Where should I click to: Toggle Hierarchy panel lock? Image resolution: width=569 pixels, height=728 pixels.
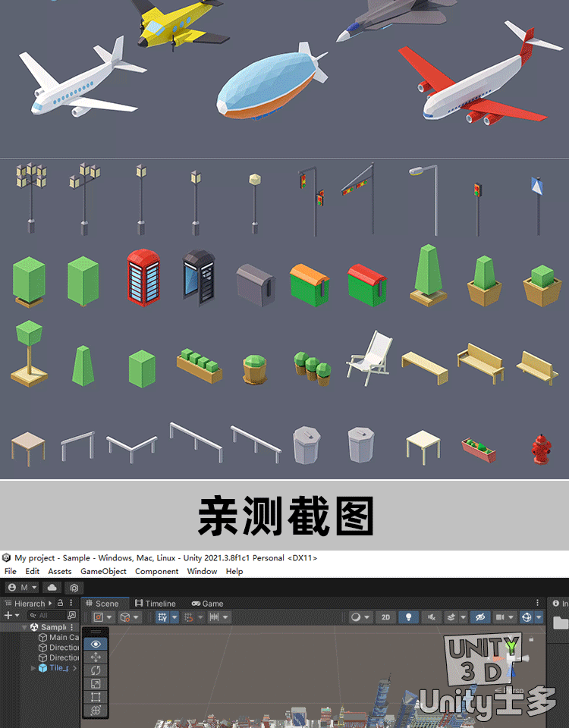coord(60,603)
